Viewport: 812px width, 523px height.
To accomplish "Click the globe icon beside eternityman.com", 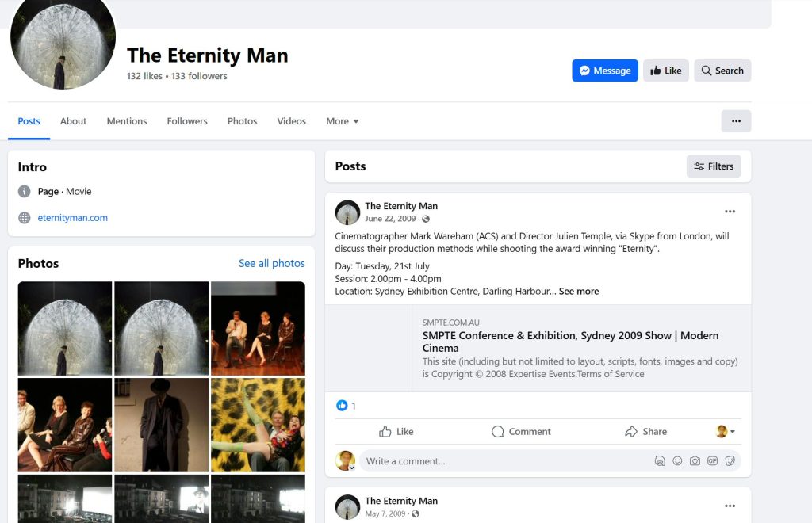I will pyautogui.click(x=25, y=218).
